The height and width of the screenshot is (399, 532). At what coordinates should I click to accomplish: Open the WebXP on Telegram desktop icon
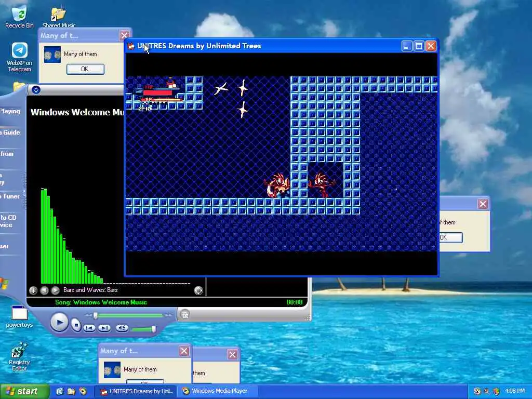[x=19, y=57]
